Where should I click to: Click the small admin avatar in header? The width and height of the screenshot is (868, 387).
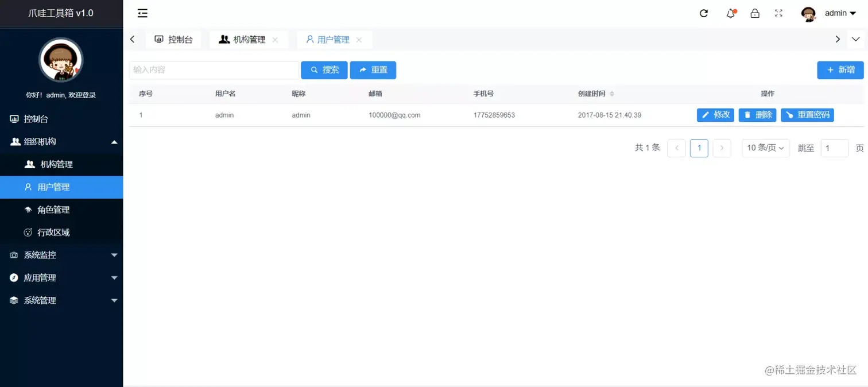(808, 14)
